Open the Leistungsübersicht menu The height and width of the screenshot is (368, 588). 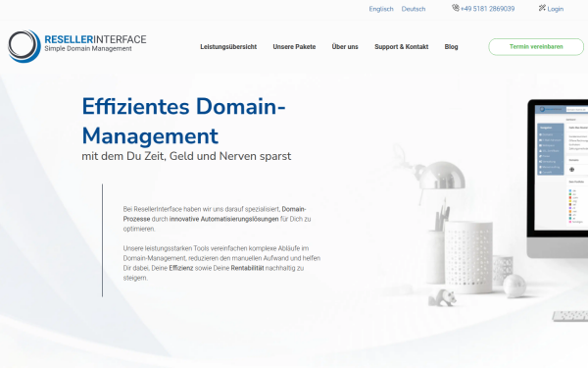[x=228, y=46]
